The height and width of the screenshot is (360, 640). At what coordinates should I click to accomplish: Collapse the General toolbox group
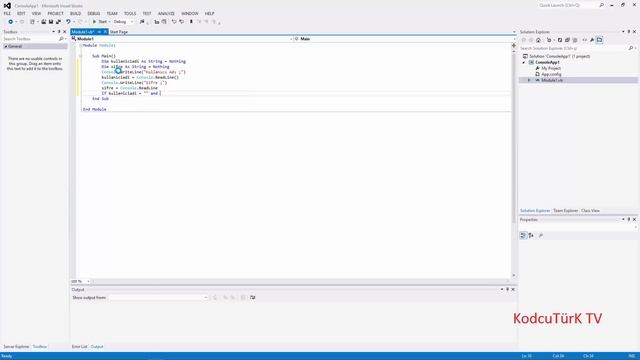pos(6,47)
